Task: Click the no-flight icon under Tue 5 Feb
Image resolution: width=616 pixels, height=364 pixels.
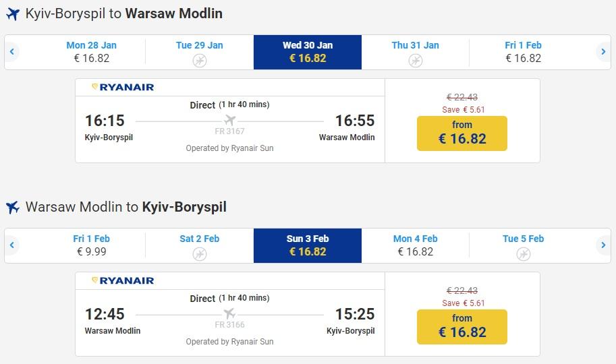Action: (x=523, y=254)
